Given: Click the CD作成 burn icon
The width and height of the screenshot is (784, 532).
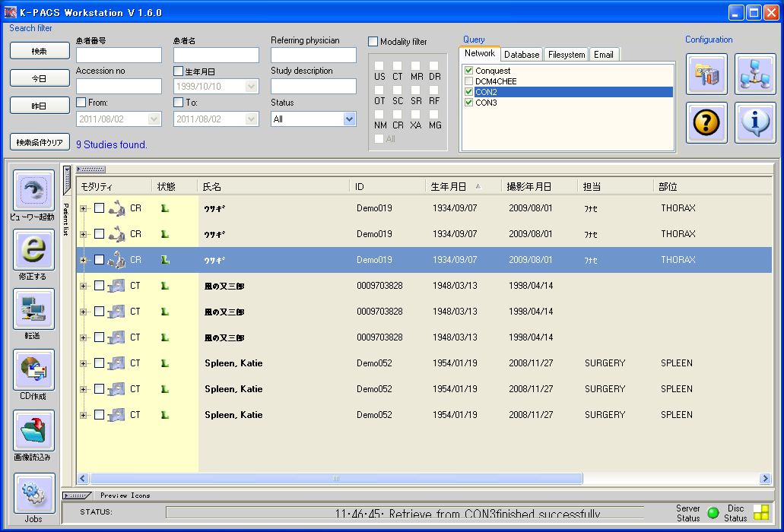Looking at the screenshot, I should click(33, 369).
